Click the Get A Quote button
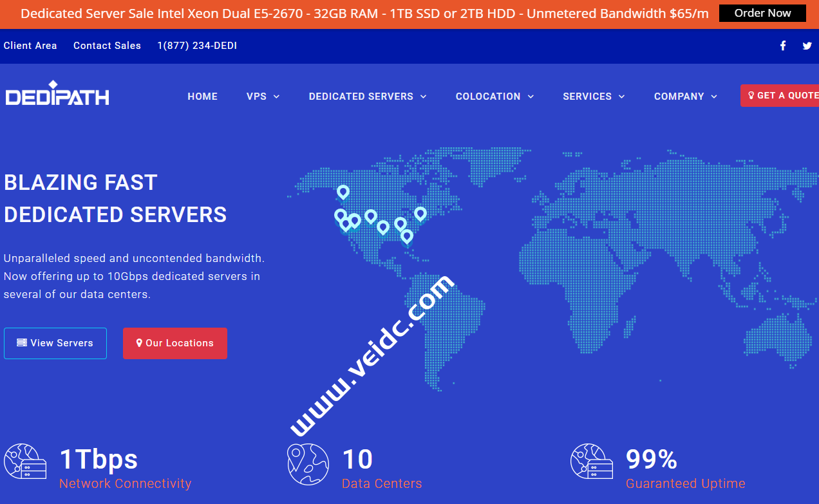Viewport: 819px width, 504px height. (x=780, y=95)
